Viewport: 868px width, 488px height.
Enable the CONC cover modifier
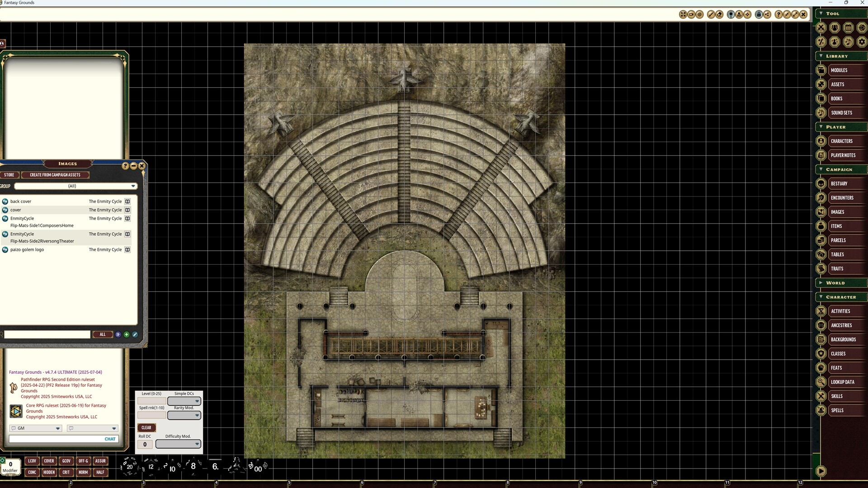pyautogui.click(x=32, y=472)
